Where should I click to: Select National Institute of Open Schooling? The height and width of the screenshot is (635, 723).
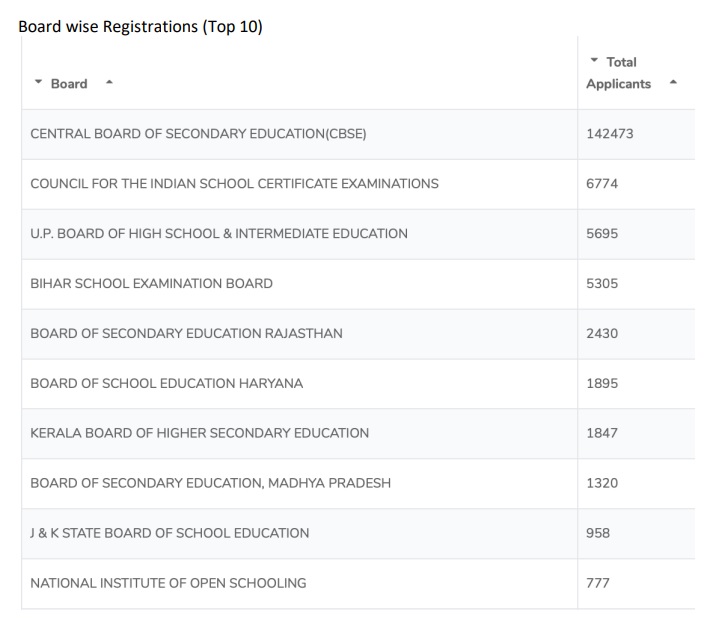pyautogui.click(x=169, y=583)
